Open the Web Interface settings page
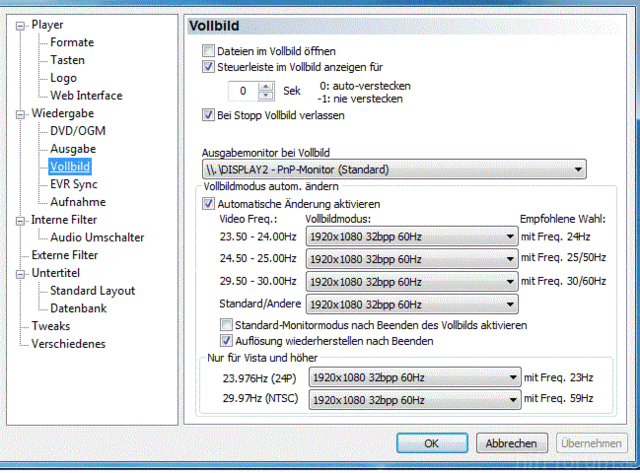The image size is (640, 473). (x=86, y=96)
